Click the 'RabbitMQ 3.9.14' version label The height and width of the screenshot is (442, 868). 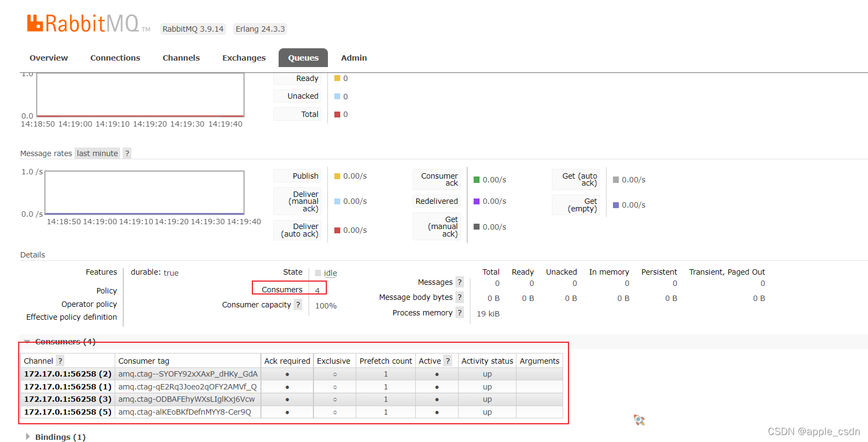pos(193,29)
